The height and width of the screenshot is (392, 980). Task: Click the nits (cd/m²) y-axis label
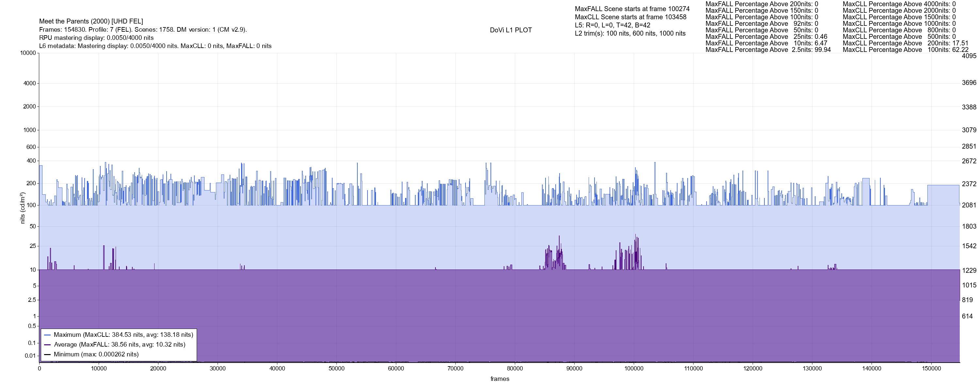click(x=23, y=208)
